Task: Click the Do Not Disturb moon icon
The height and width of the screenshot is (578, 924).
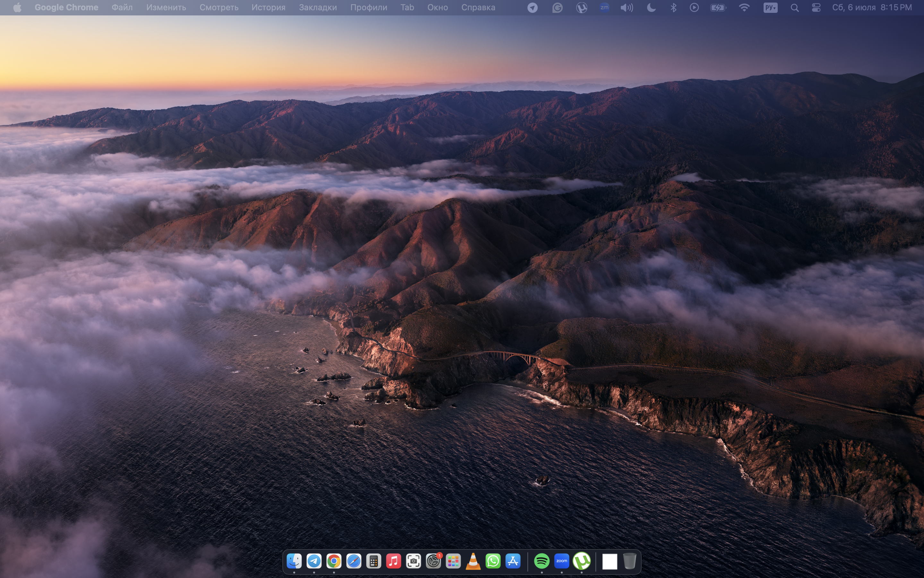Action: click(x=651, y=8)
